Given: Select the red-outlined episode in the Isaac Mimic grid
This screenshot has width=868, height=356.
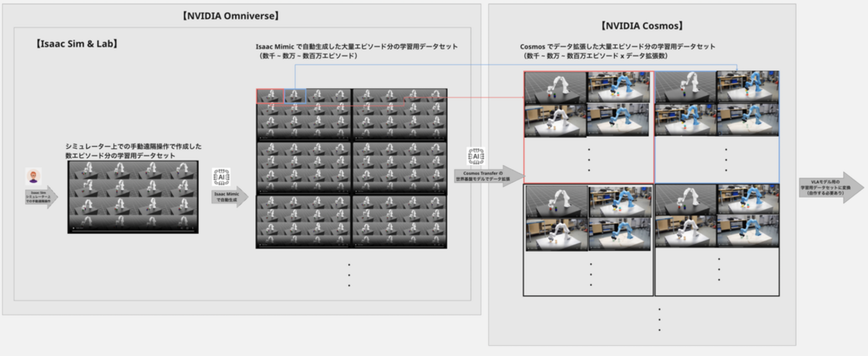Looking at the screenshot, I should [270, 96].
